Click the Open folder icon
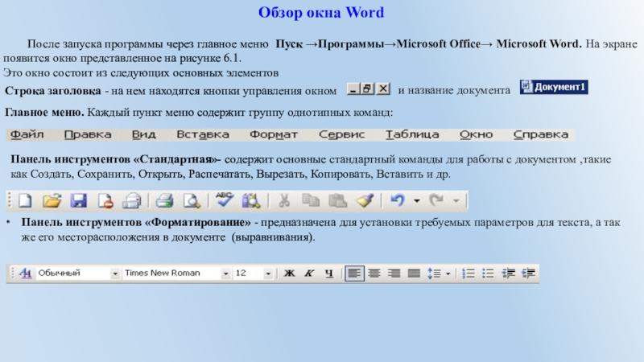The width and height of the screenshot is (644, 362). pyautogui.click(x=52, y=200)
